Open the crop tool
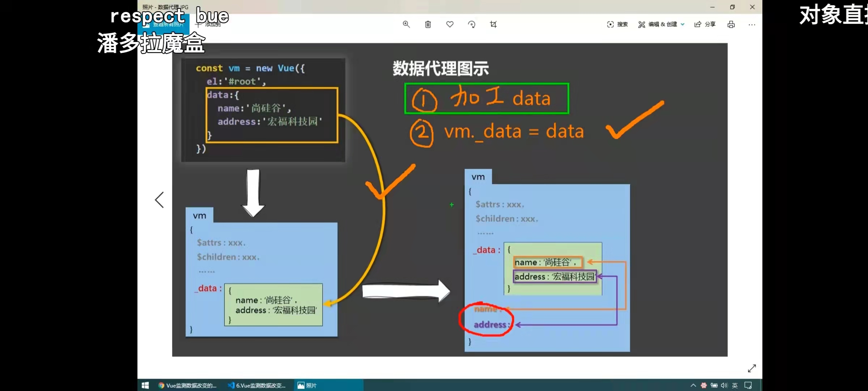The height and width of the screenshot is (391, 868). [493, 24]
